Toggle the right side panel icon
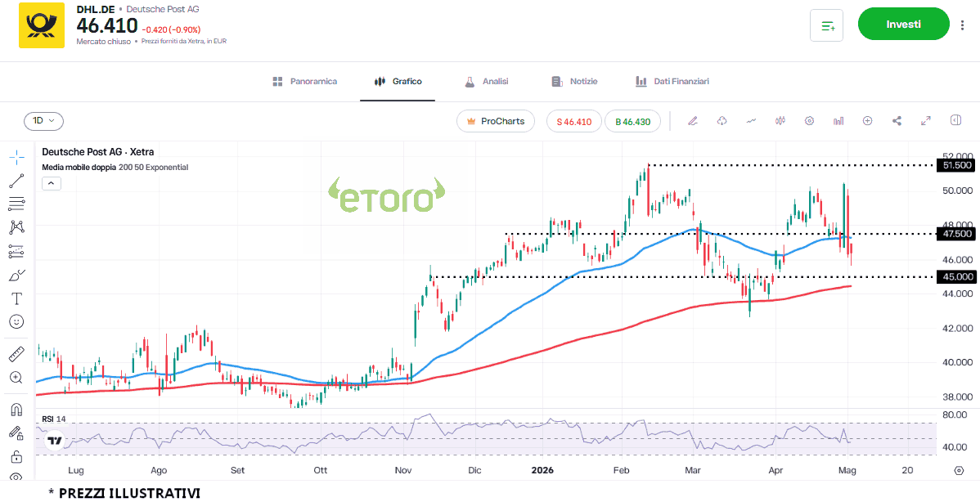Viewport: 980px width, 502px height. tap(955, 120)
